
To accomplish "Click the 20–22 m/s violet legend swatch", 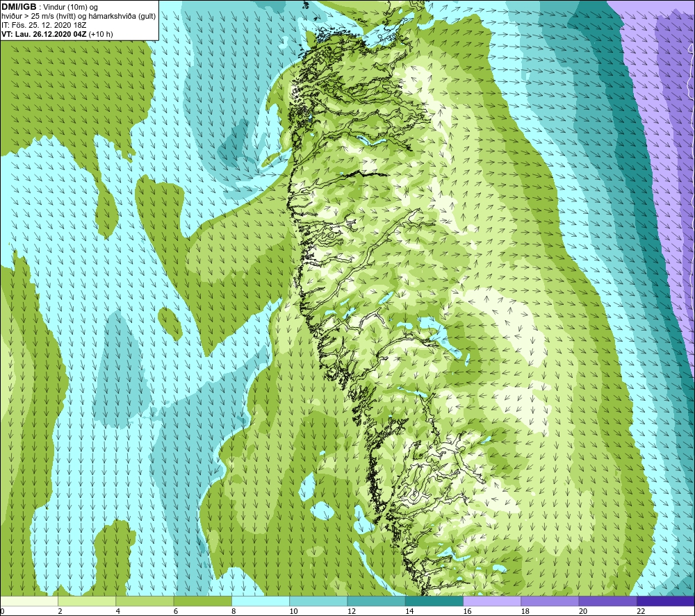I will coord(608,601).
